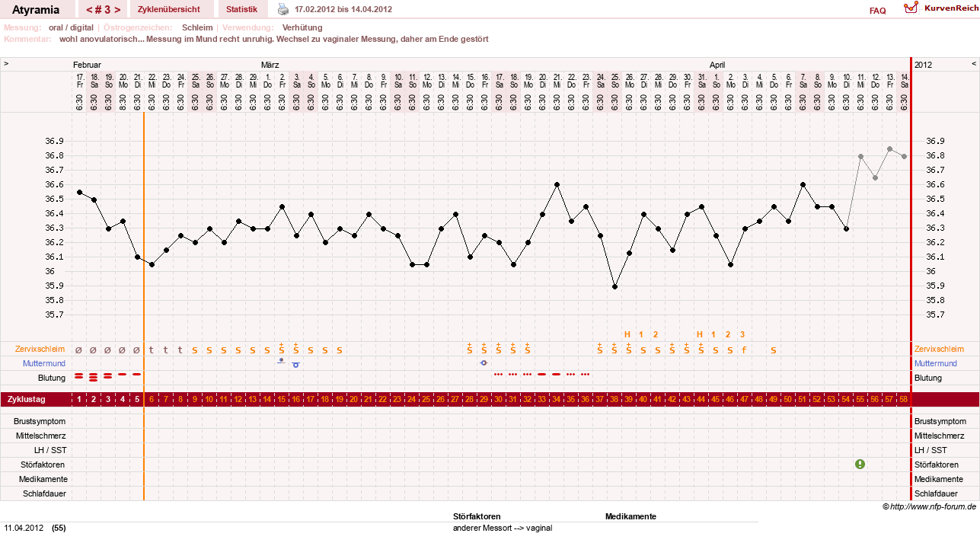Open the Zyklenübersicht tab

click(169, 9)
